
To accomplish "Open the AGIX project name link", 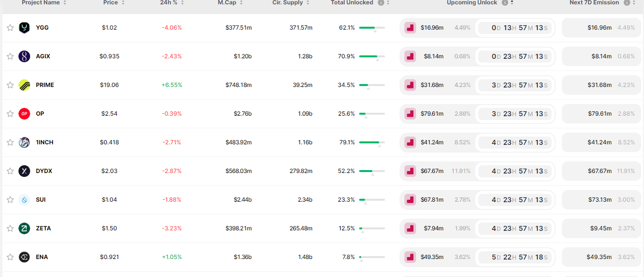I will coord(43,56).
